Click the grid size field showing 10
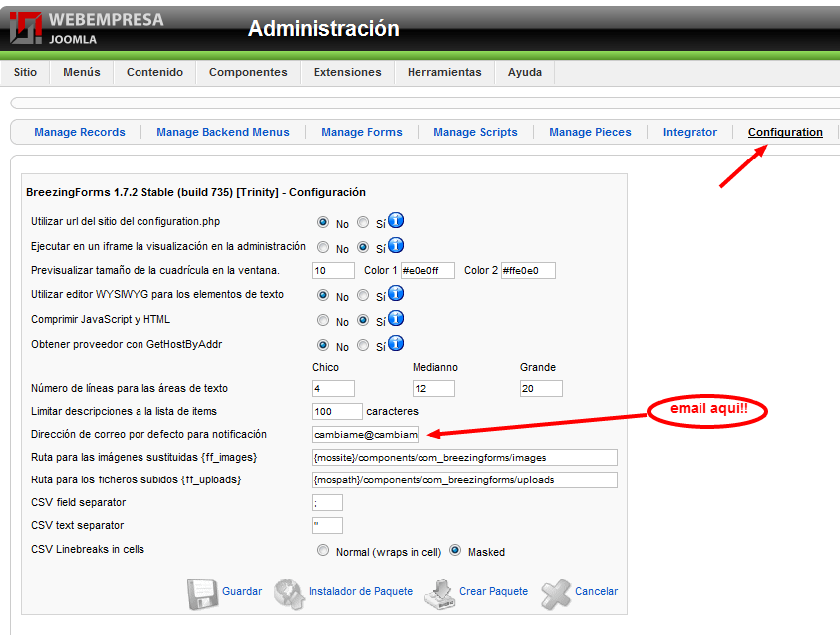 [x=333, y=270]
